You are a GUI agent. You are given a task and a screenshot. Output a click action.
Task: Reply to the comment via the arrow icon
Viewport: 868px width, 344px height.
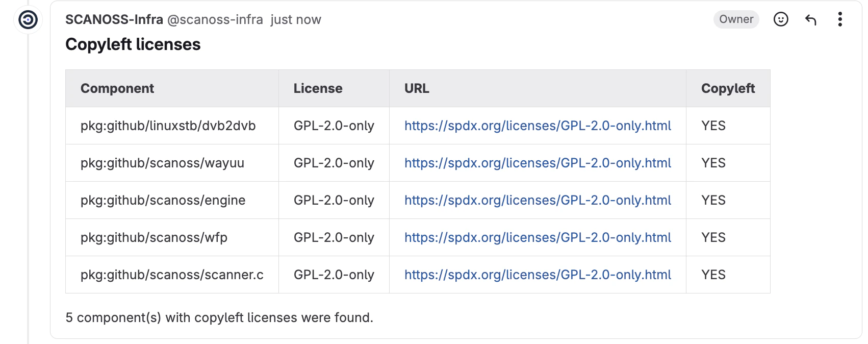pyautogui.click(x=810, y=19)
